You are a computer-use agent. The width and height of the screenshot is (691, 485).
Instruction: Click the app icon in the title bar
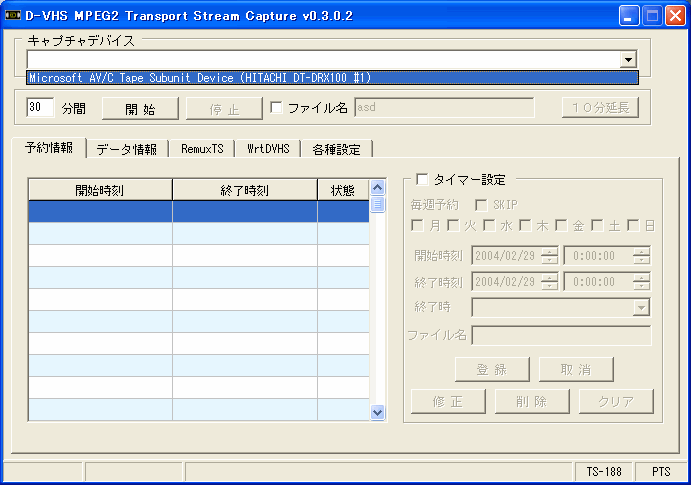(x=13, y=15)
